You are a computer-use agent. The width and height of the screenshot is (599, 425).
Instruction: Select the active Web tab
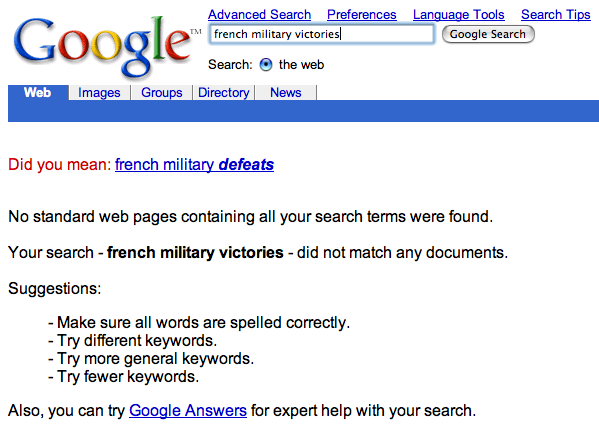(37, 92)
